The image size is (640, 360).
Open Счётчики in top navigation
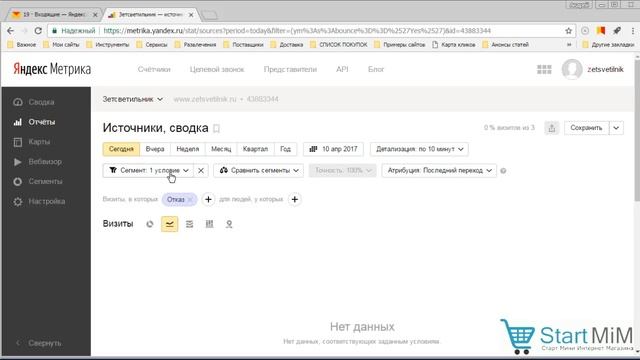click(154, 69)
